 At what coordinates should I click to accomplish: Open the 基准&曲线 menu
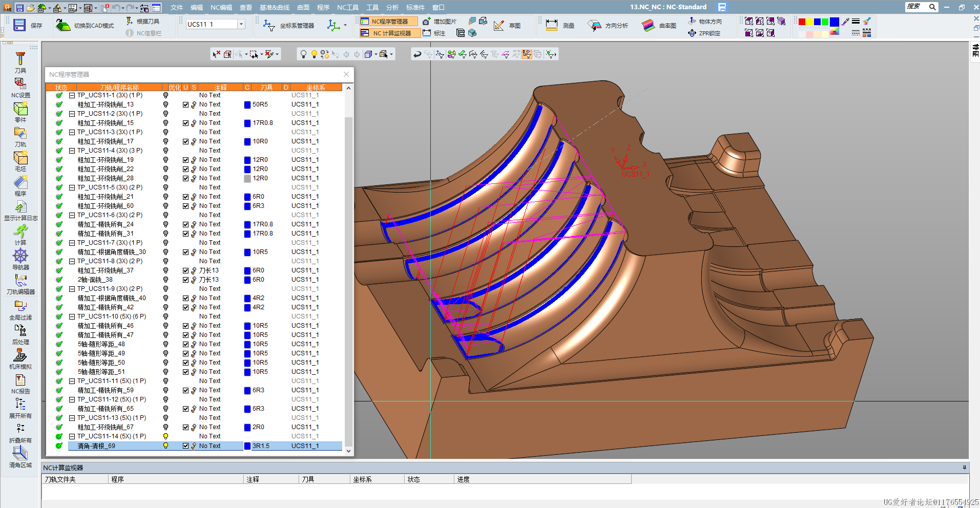point(275,7)
